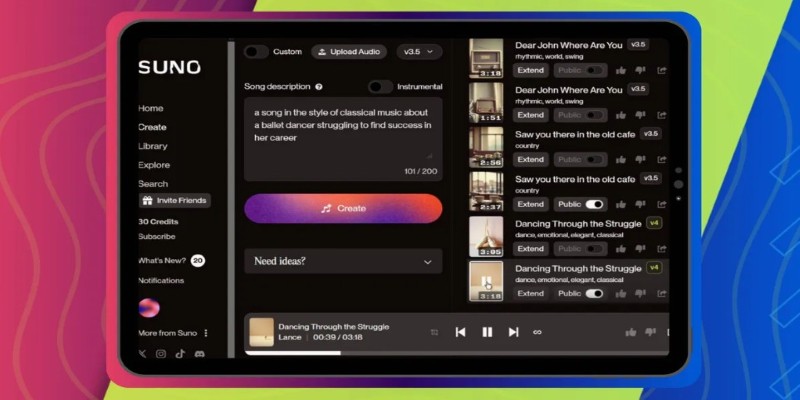Screen dimensions: 800x400
Task: Dislike the old cafe 2:37 track
Action: pyautogui.click(x=640, y=204)
